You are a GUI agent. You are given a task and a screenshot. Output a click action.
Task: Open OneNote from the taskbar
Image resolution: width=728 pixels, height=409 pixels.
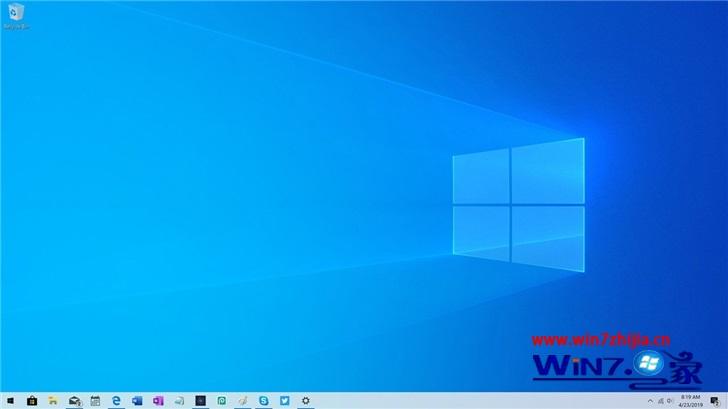[158, 401]
